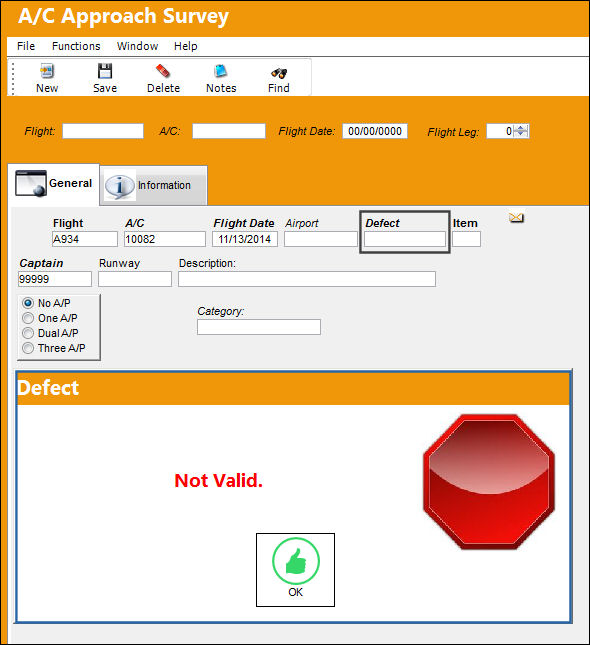Open the File menu
590x645 pixels.
coord(26,46)
